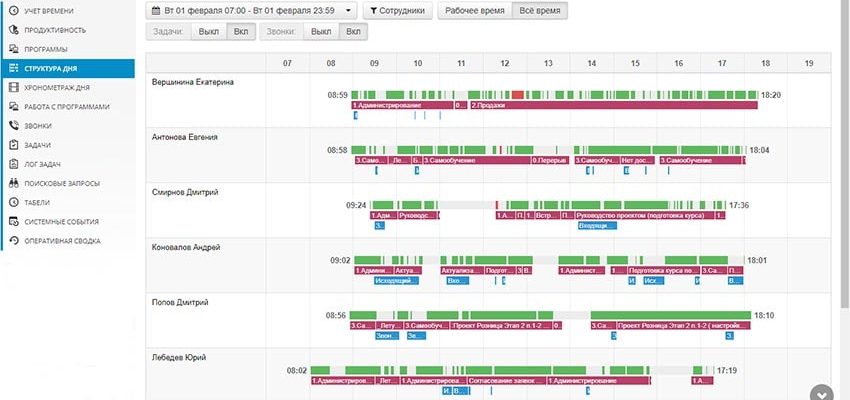The image size is (850, 400).
Task: Click employee name Вершинина Екатерина
Action: (x=193, y=82)
